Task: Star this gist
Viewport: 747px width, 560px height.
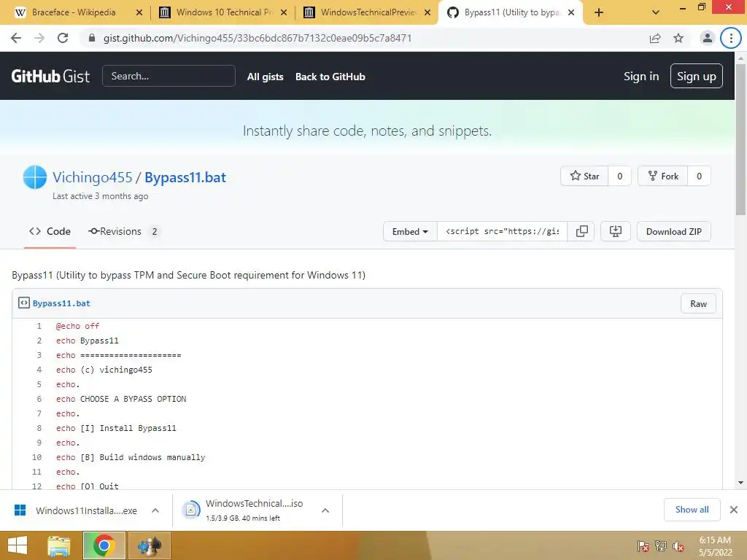Action: point(584,176)
